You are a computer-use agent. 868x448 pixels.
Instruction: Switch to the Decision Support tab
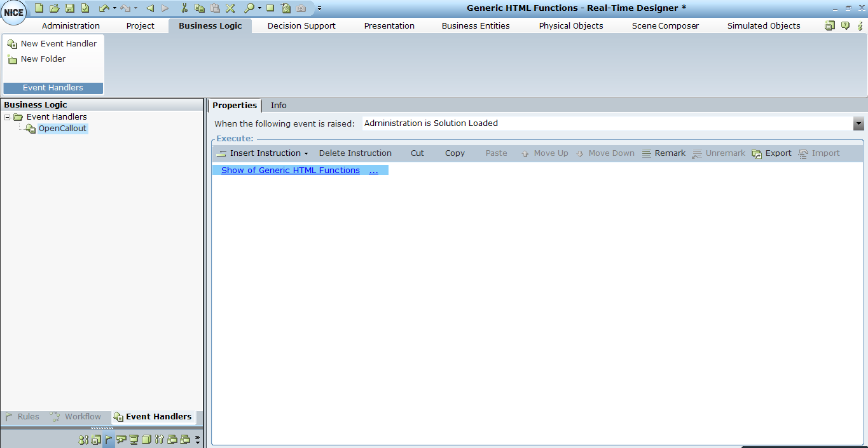coord(301,25)
